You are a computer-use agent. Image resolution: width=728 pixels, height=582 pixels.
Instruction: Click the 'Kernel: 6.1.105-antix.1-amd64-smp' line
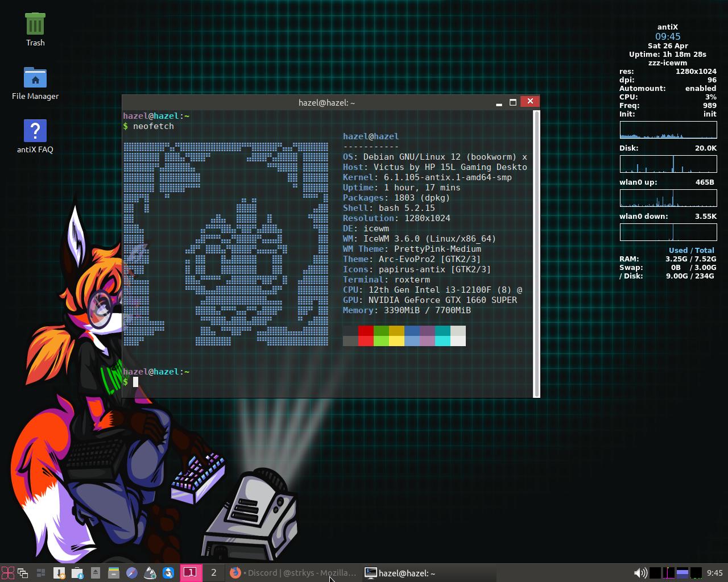click(427, 177)
